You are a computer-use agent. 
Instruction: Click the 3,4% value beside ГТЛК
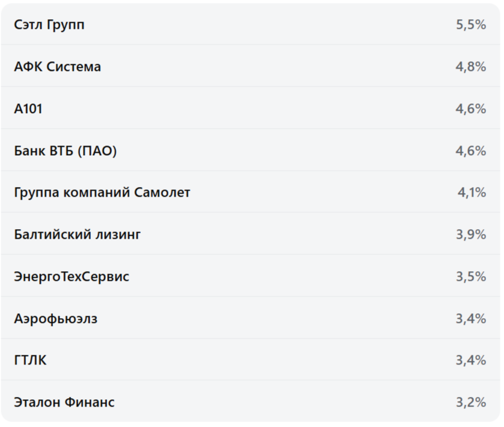click(470, 360)
